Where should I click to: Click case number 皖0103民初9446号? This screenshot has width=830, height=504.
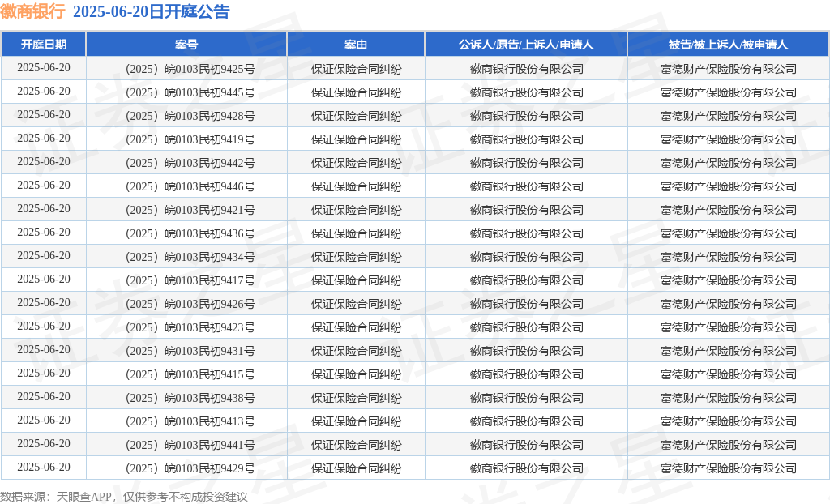pyautogui.click(x=210, y=186)
